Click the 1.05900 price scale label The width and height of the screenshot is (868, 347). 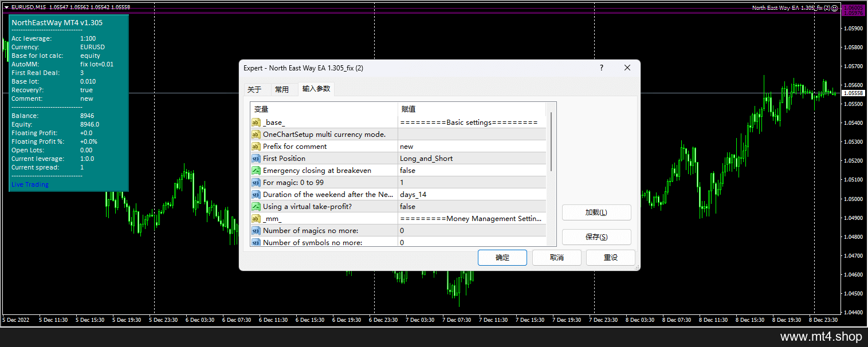pos(854,28)
